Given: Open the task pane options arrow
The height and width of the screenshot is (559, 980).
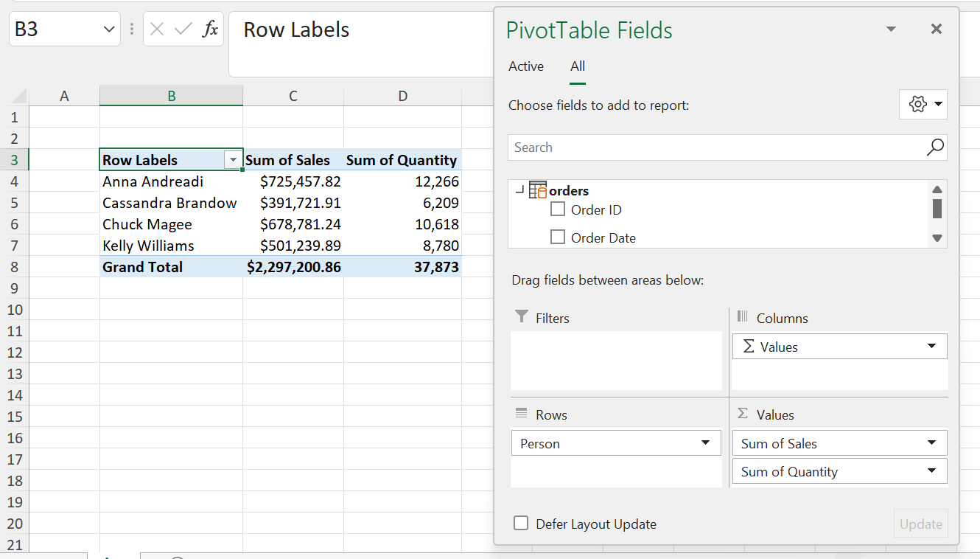Looking at the screenshot, I should click(x=891, y=29).
